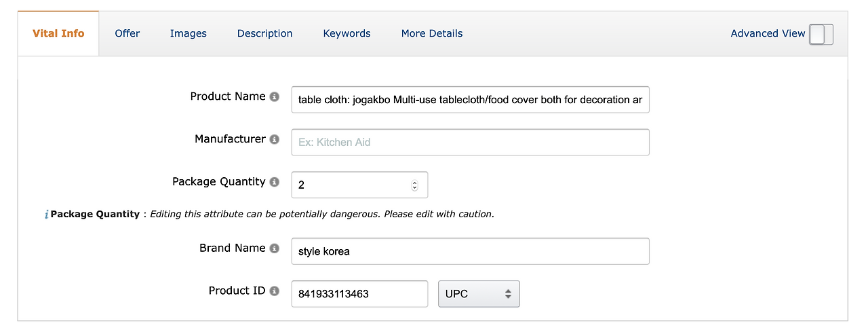Click the Package Quantity info icon
Viewport: 868px width, 332px height.
[x=274, y=183]
